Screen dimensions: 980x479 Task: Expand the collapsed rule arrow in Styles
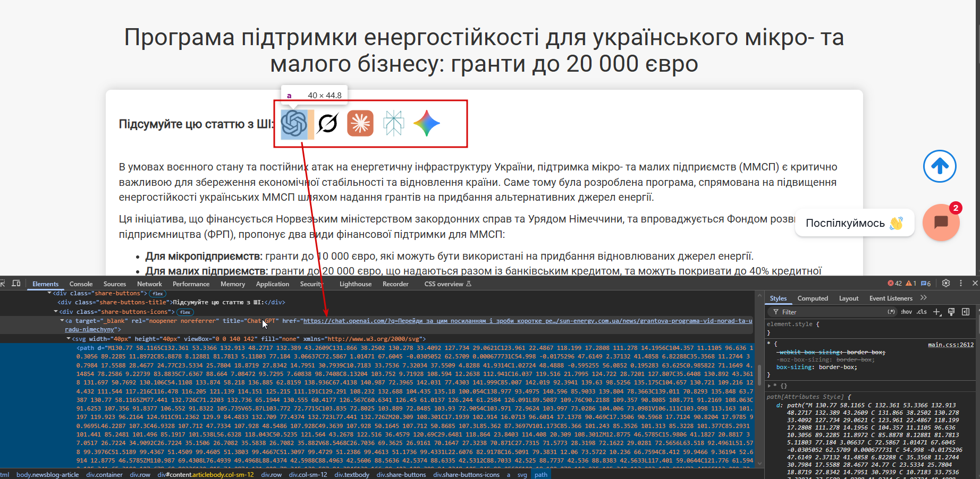click(x=769, y=386)
